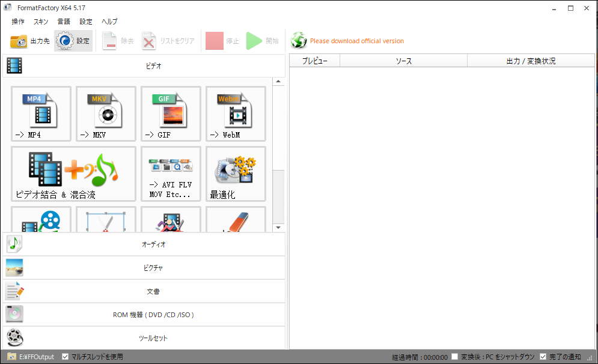Click リストをクリア clear list button
The image size is (598, 364).
(168, 41)
